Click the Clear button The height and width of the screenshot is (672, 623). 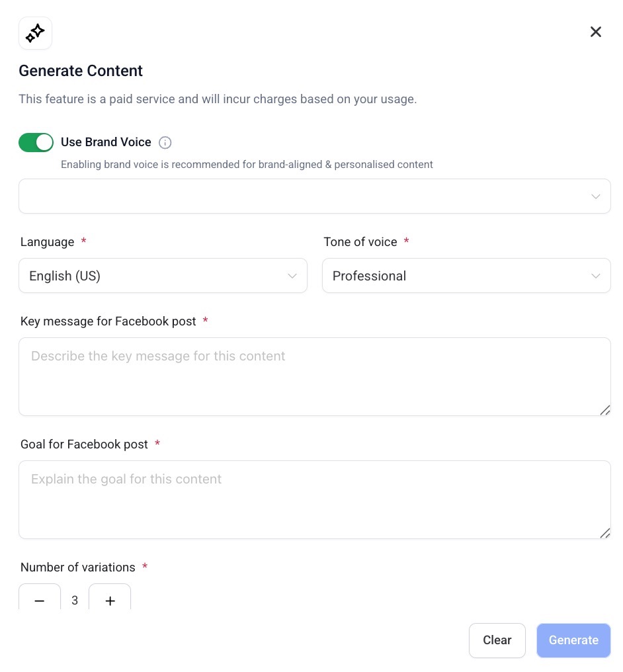497,640
